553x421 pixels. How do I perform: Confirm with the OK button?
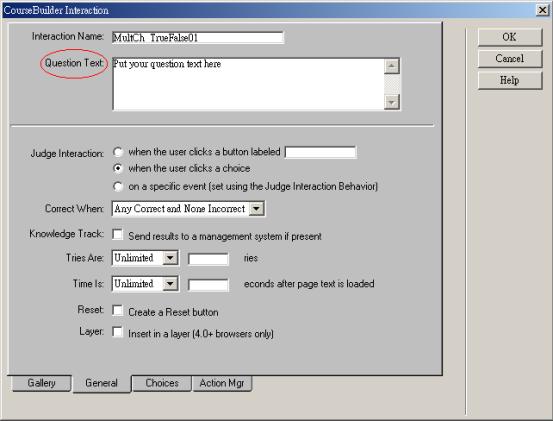point(510,37)
